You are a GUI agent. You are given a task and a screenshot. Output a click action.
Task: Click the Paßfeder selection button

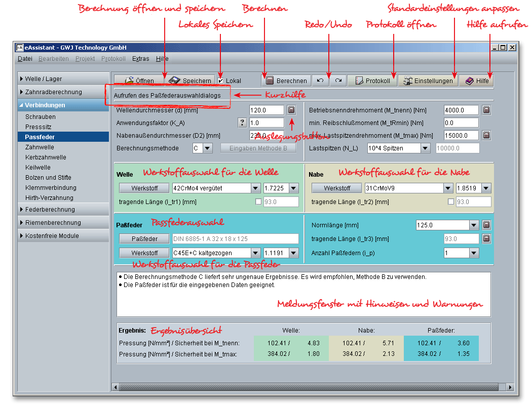pyautogui.click(x=144, y=239)
